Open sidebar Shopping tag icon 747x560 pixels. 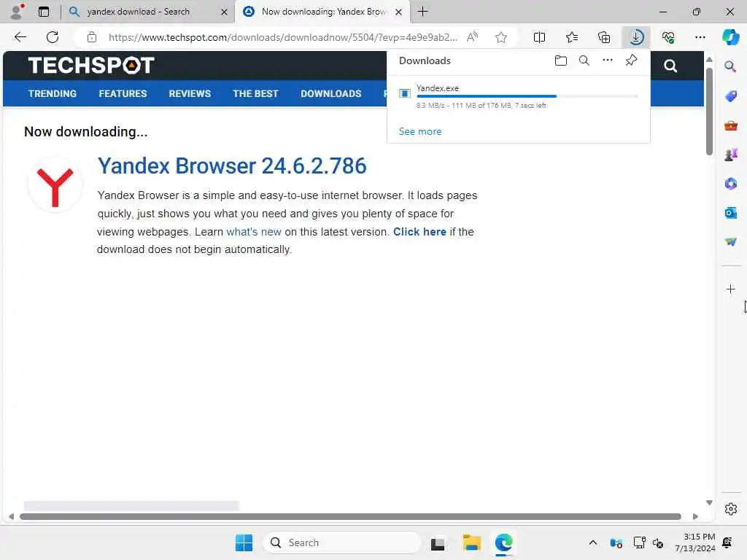(730, 96)
